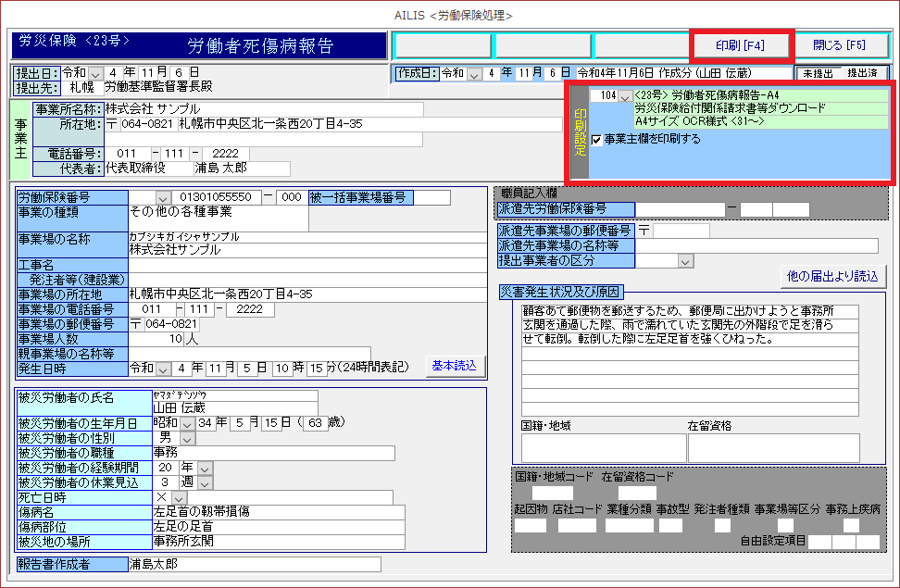Expand the 被災労働者の性別 dropdown
Viewport: 900px width, 588px height.
(x=187, y=438)
